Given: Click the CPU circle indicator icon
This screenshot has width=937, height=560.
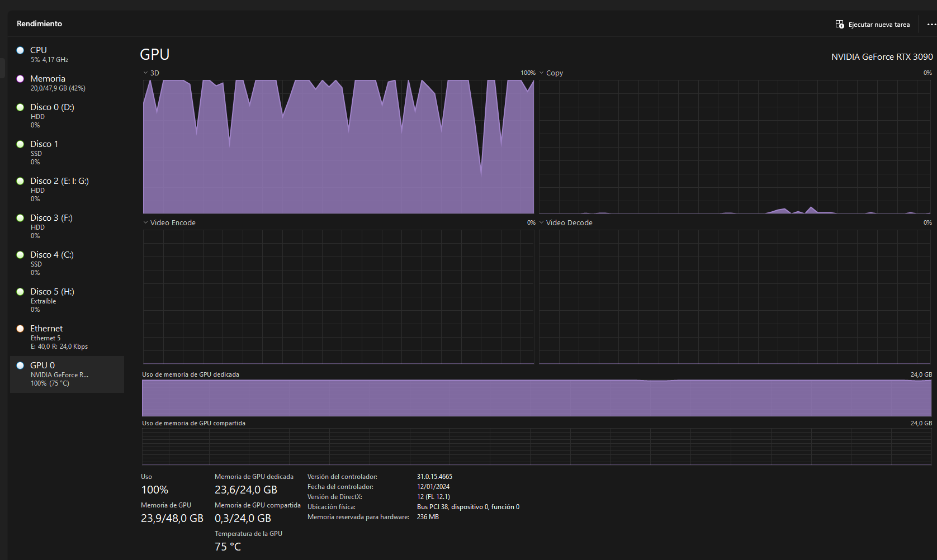Looking at the screenshot, I should tap(20, 50).
